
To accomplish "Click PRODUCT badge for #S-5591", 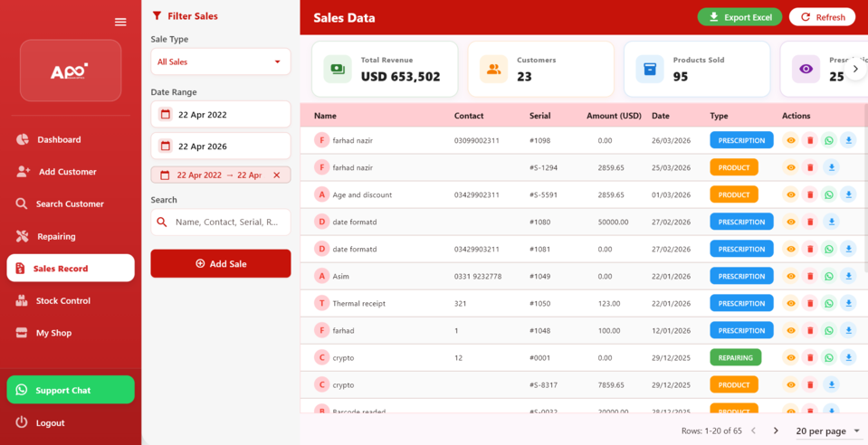I will pyautogui.click(x=734, y=194).
